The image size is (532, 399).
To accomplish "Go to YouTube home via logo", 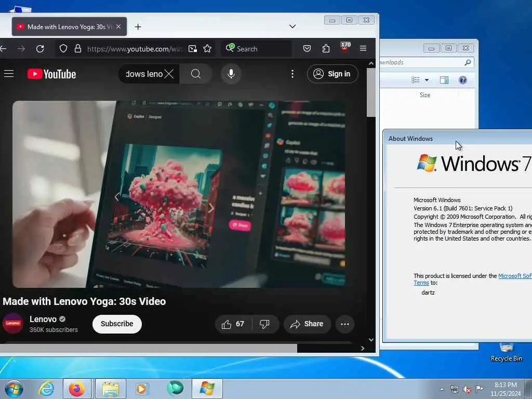I will point(51,74).
